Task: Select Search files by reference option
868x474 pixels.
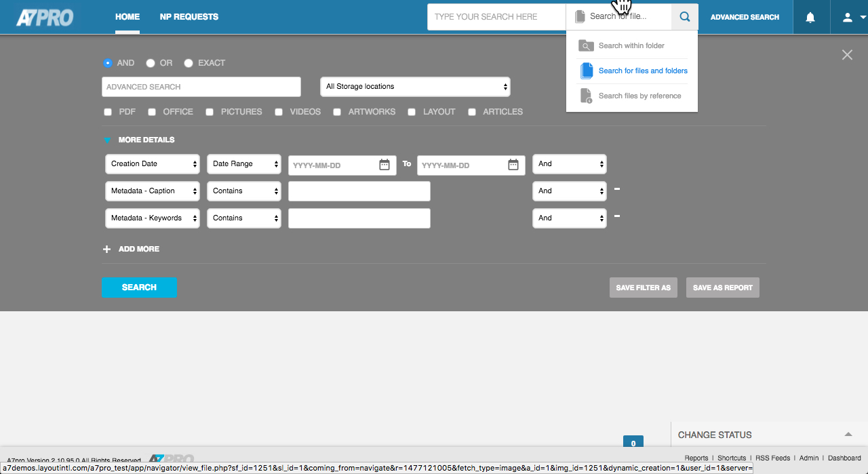Action: tap(639, 96)
